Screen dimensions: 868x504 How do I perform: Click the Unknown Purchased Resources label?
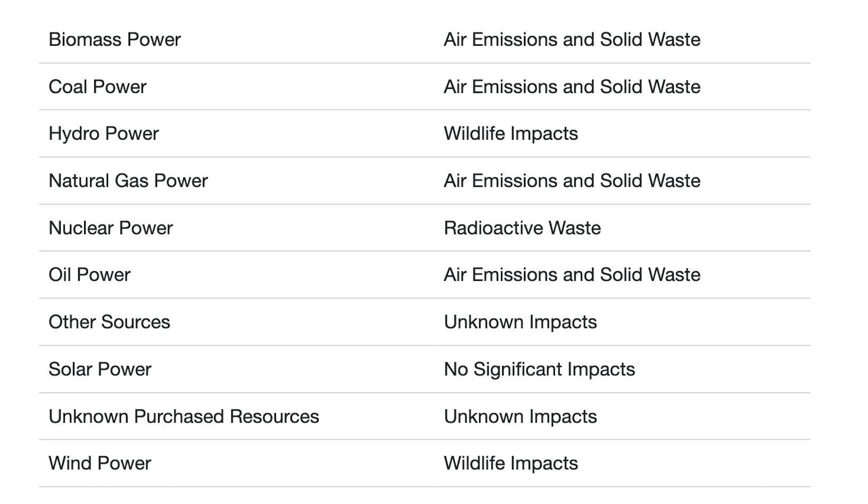[183, 416]
